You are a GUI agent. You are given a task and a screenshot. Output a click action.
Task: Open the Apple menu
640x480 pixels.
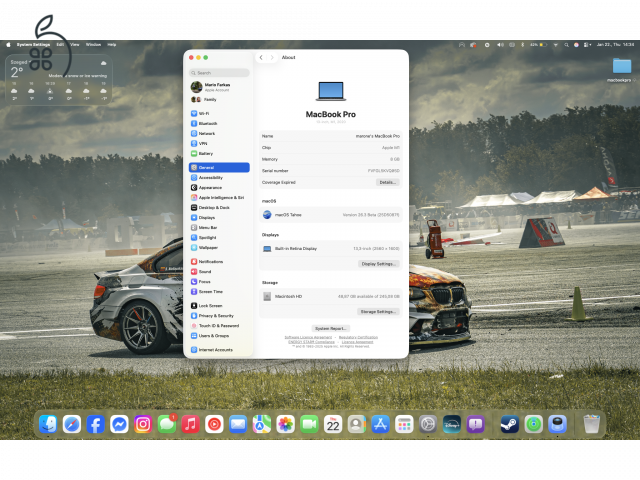coord(8,44)
